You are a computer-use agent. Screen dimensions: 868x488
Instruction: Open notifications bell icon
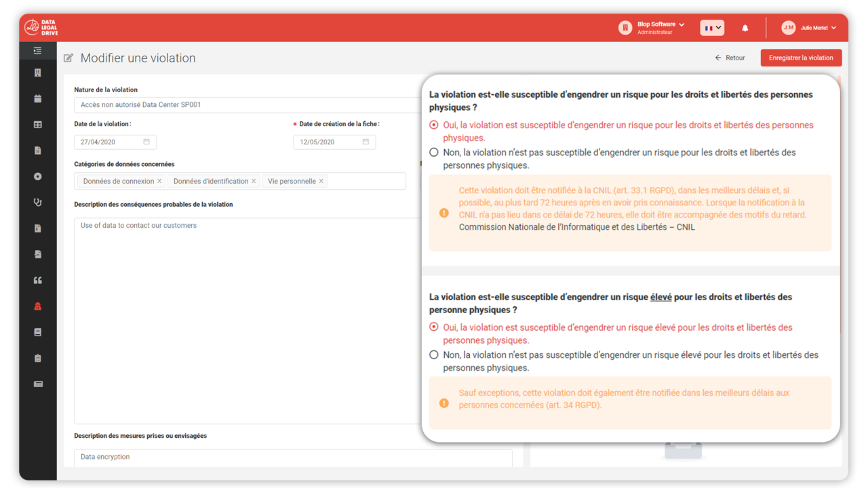point(745,28)
